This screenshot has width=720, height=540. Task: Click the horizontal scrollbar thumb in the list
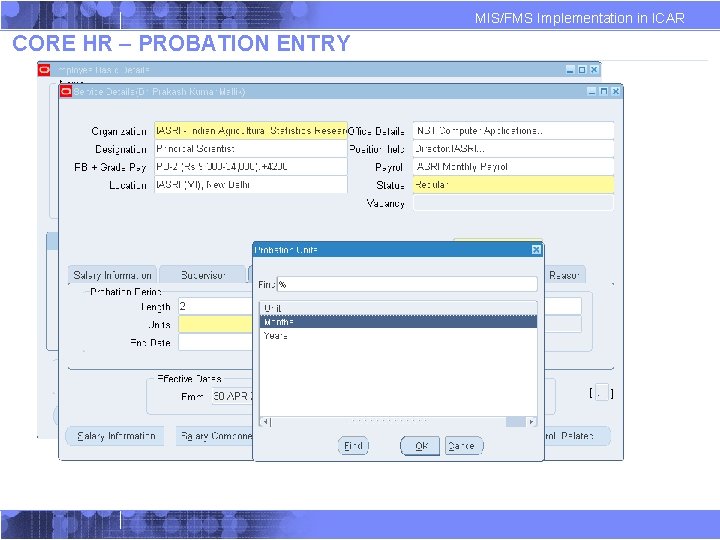[x=516, y=422]
